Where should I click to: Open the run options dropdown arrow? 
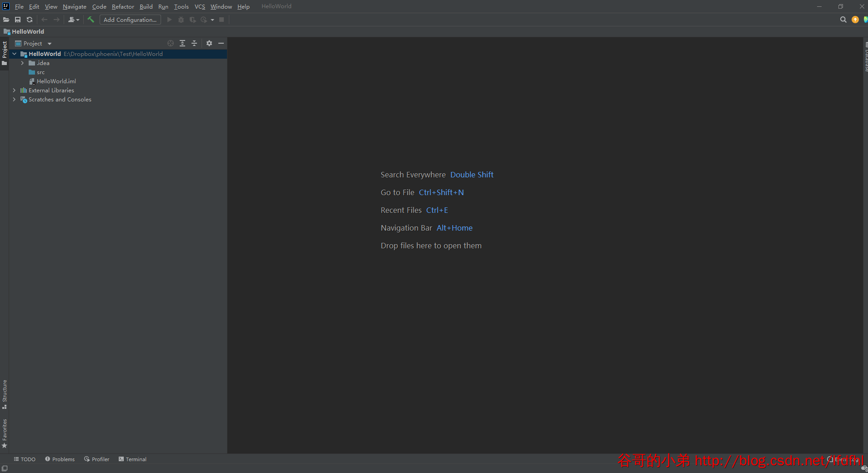[x=212, y=20]
